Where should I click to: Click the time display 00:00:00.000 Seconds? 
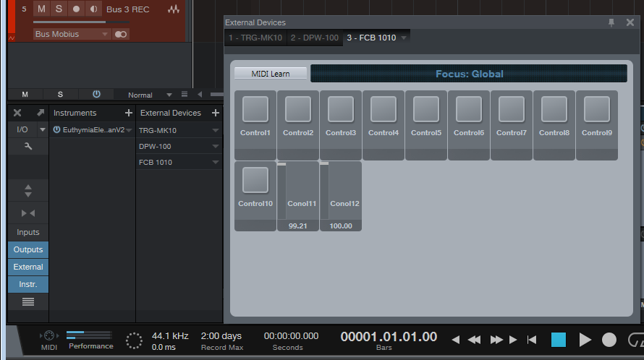tap(291, 340)
